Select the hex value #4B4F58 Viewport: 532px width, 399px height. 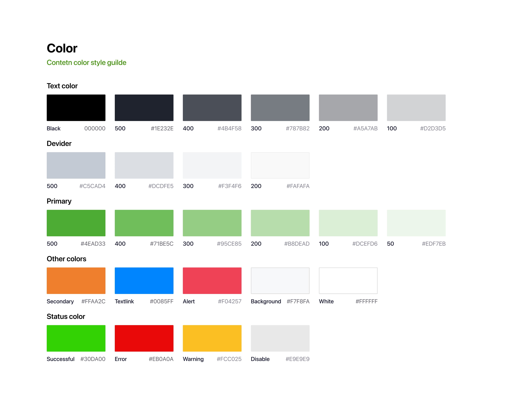click(229, 128)
